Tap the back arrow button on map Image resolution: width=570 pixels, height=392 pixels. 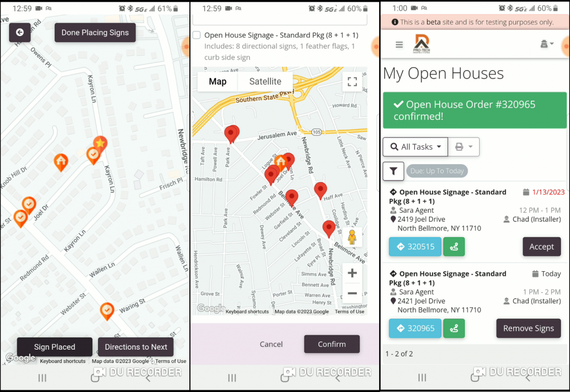[x=19, y=33]
